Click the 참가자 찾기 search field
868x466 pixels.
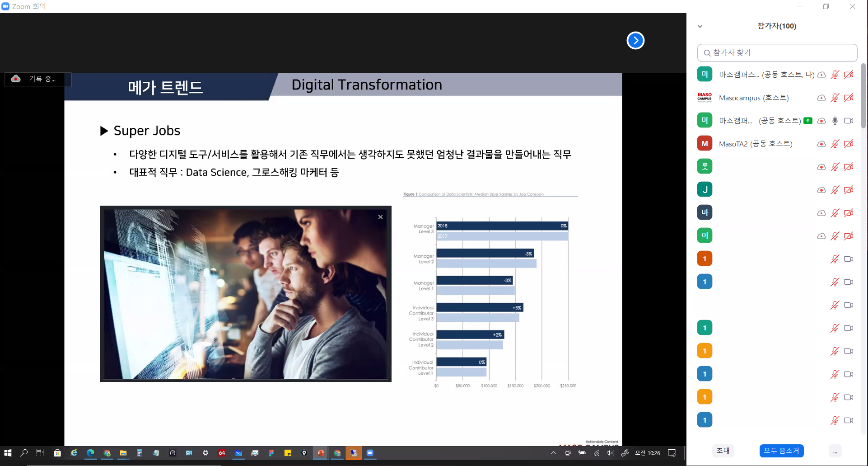(777, 53)
